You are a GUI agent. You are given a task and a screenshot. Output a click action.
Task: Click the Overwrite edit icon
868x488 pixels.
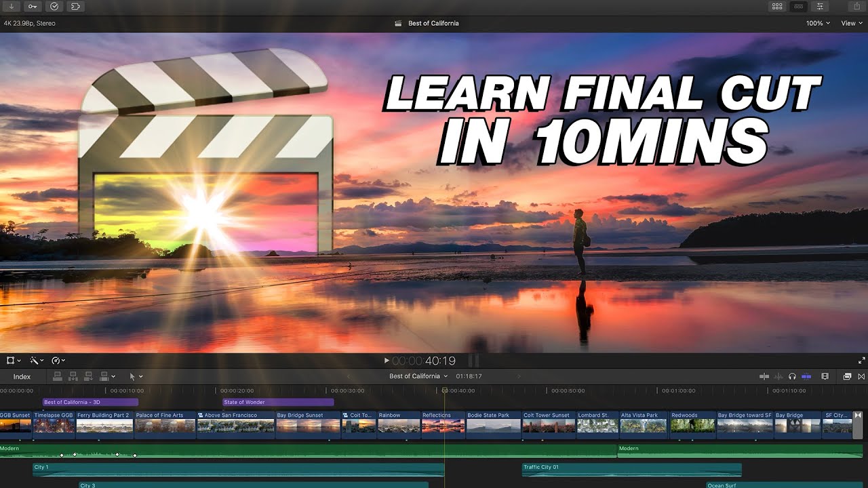click(x=104, y=376)
